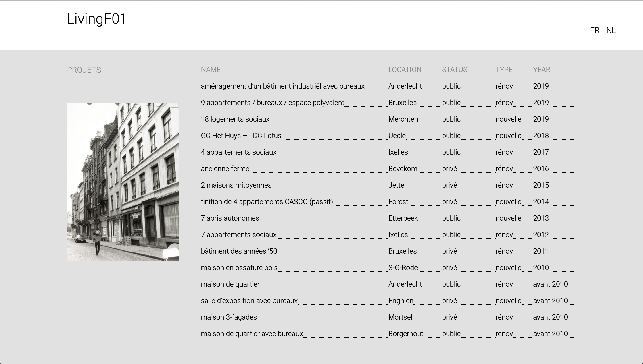Open the 4 appartements sociaux project
Viewport: 643px width, 364px height.
(x=239, y=152)
